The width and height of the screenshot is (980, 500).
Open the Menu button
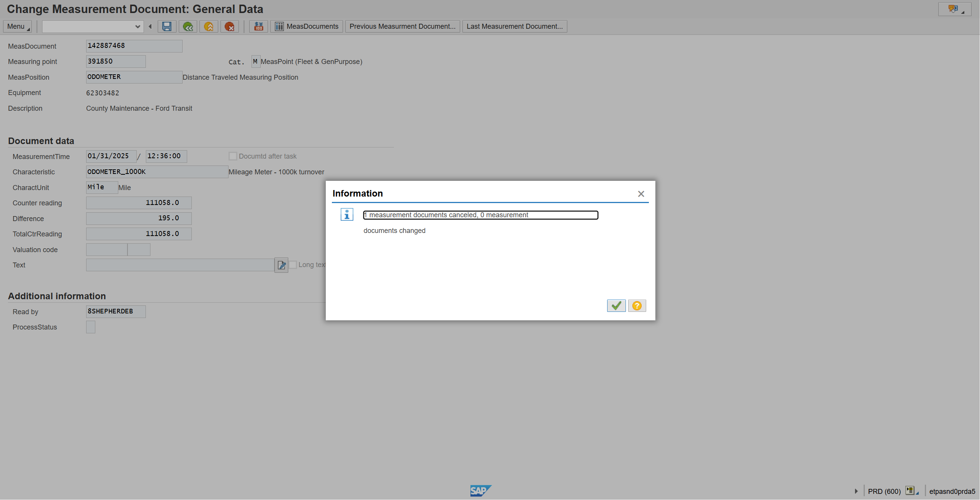18,26
